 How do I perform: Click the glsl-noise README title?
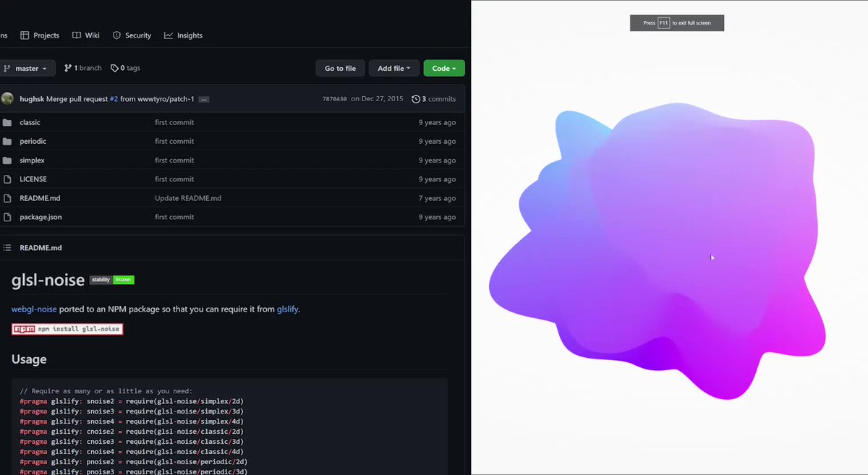pos(48,280)
